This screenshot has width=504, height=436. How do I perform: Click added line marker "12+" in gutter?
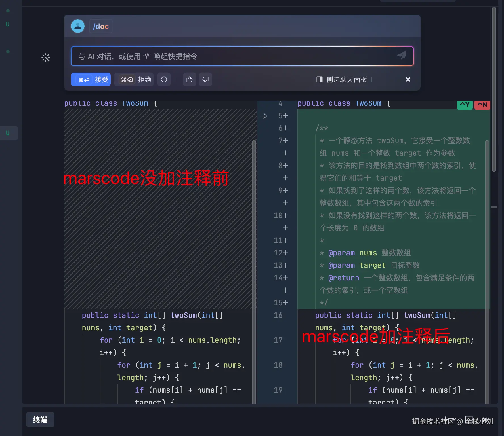[x=281, y=253]
